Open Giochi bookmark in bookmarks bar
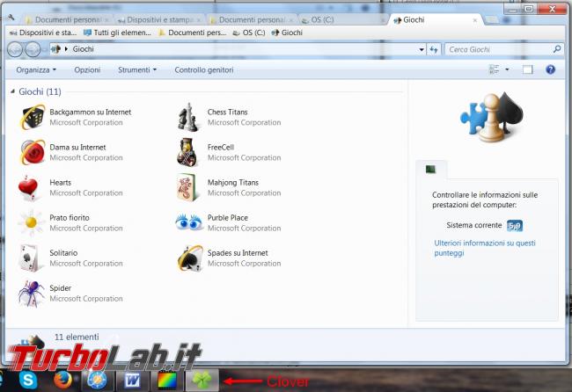The image size is (572, 392). (x=287, y=33)
